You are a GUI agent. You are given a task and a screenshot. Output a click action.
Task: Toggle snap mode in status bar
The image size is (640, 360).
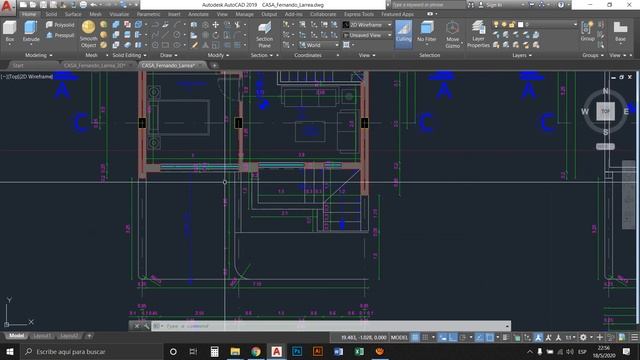point(425,337)
